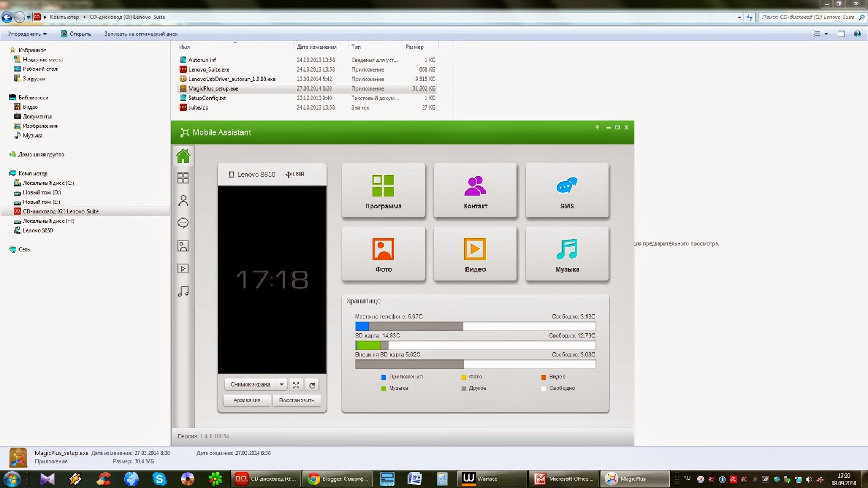Open the Контакт tile
The height and width of the screenshot is (488, 868).
tap(475, 190)
